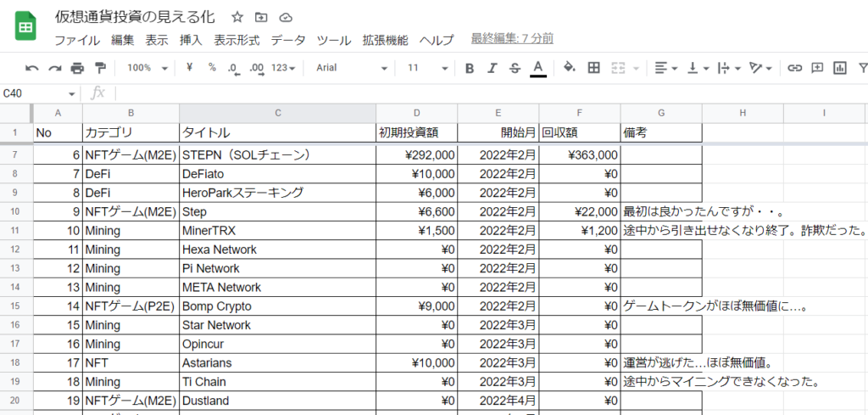This screenshot has height=415, width=868.
Task: Select row 10 header
Action: click(x=16, y=211)
